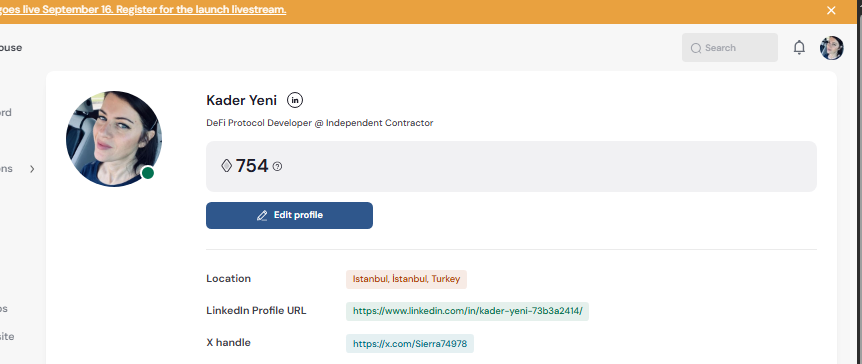Open the account avatar menu
Viewport: 862px width, 364px height.
tap(831, 48)
